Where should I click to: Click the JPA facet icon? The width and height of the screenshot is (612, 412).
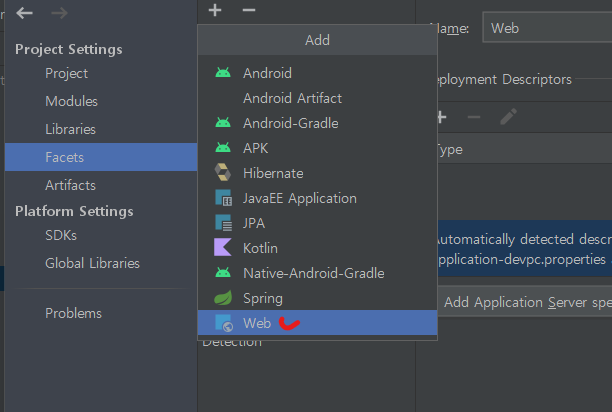click(x=223, y=223)
